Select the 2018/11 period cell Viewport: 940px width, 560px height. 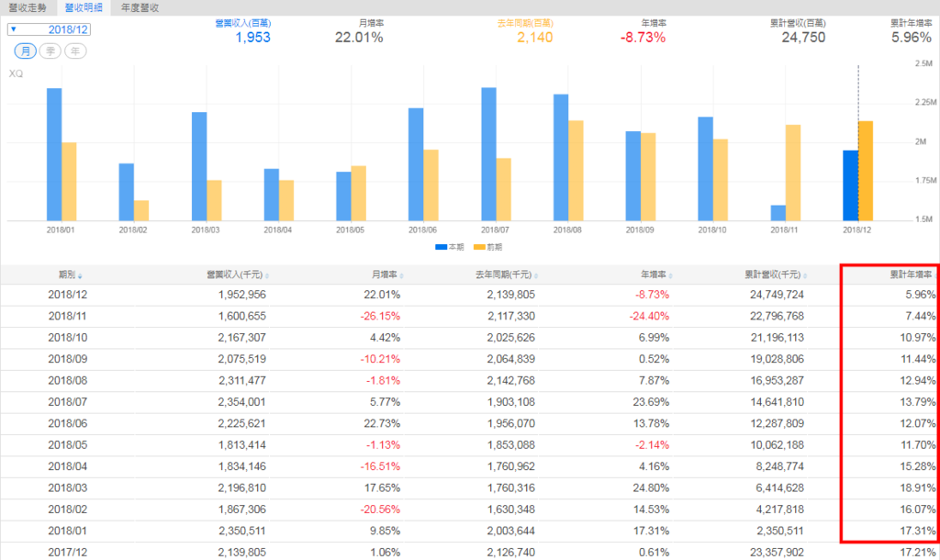68,316
